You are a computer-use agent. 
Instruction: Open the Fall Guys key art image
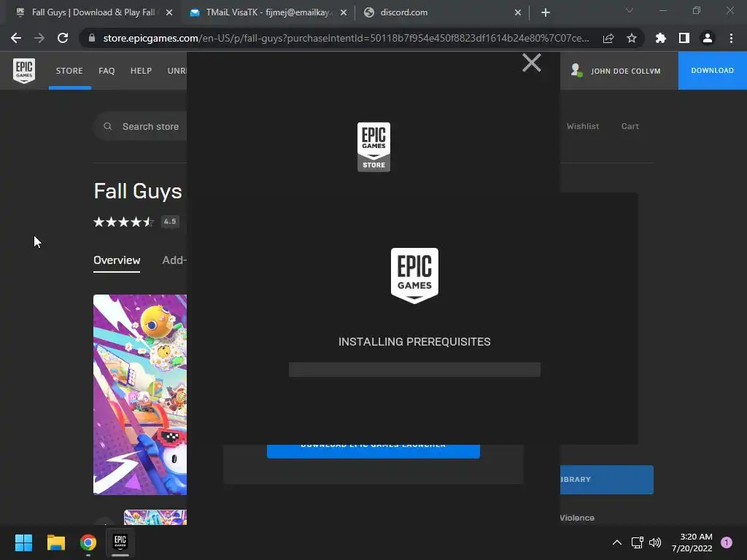140,394
